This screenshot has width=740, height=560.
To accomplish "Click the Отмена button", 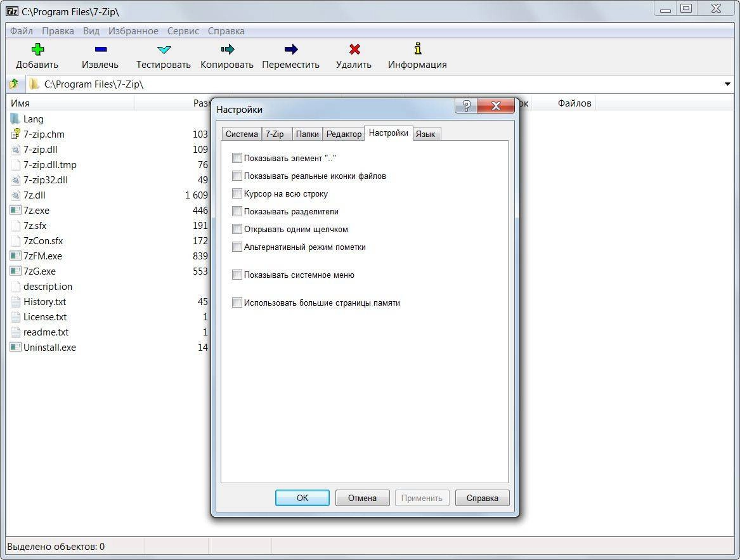I will [x=363, y=498].
